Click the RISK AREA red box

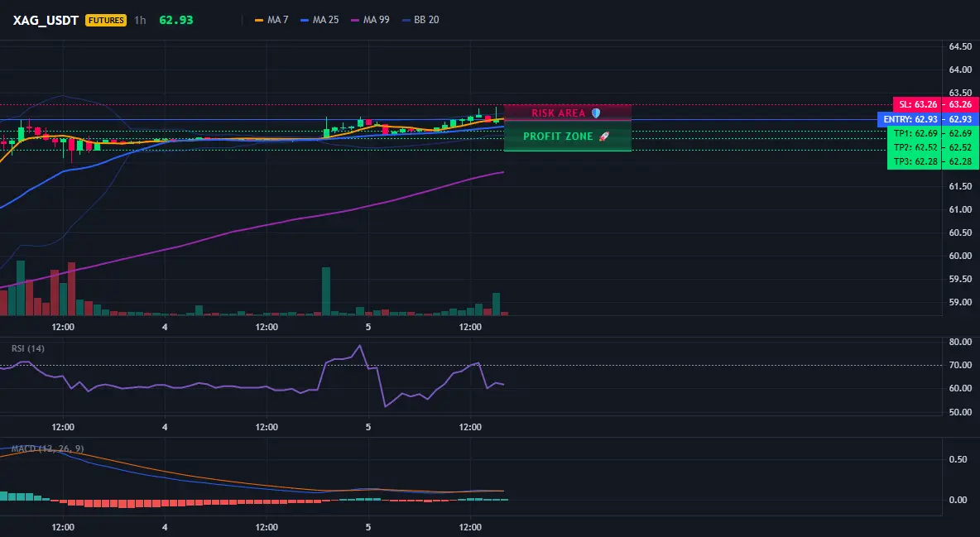pos(568,113)
